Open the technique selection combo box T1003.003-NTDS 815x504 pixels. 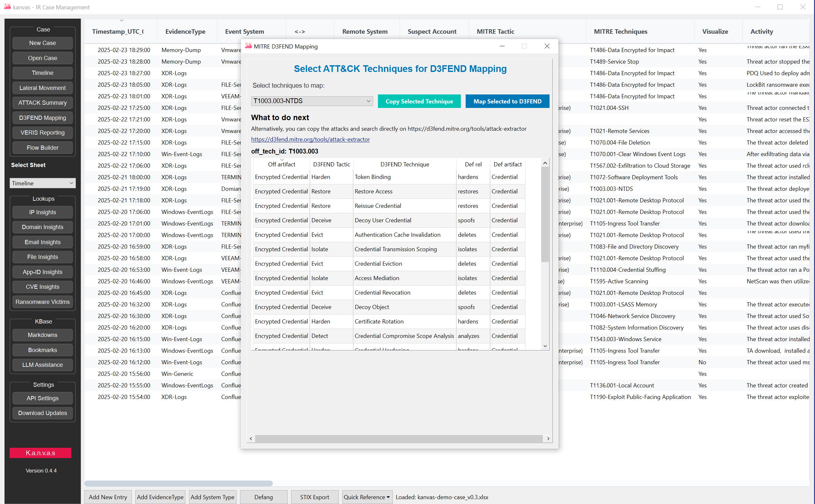(312, 101)
